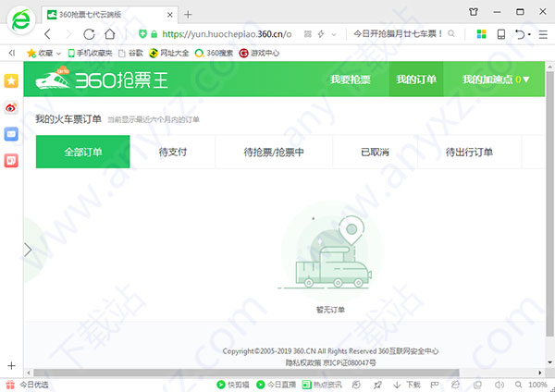Open 我的订单 navigation item
Screen dimensions: 555x392
[x=416, y=80]
